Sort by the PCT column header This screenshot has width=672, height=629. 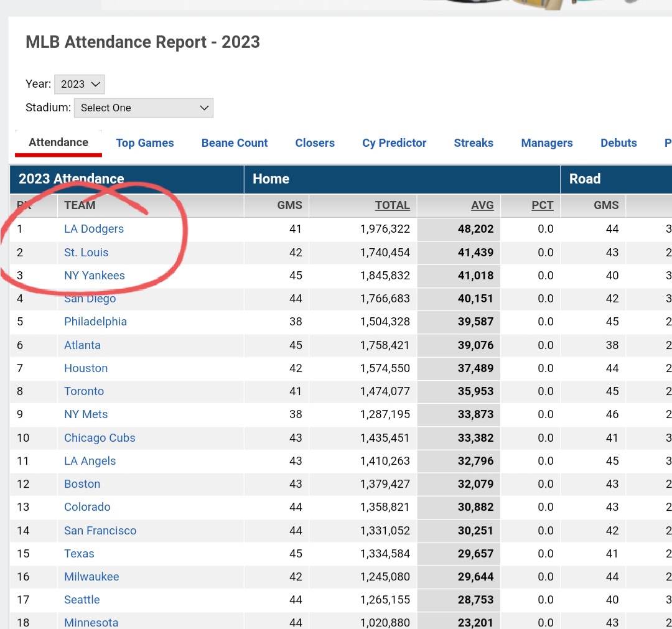click(543, 205)
